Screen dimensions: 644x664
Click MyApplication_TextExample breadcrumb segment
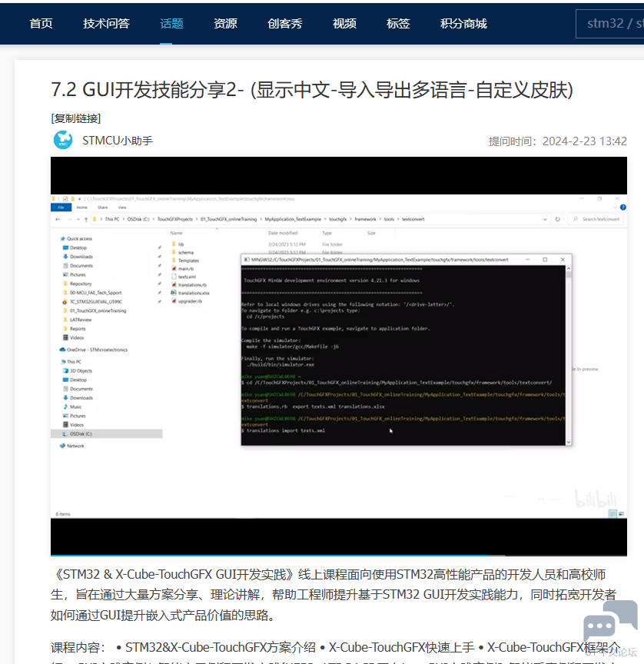coord(293,219)
